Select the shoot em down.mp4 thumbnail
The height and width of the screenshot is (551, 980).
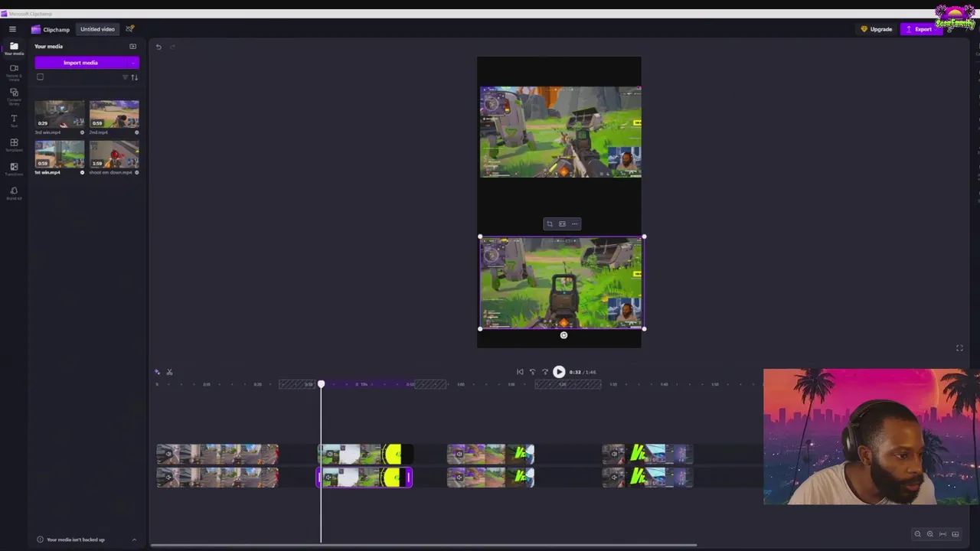coord(114,154)
